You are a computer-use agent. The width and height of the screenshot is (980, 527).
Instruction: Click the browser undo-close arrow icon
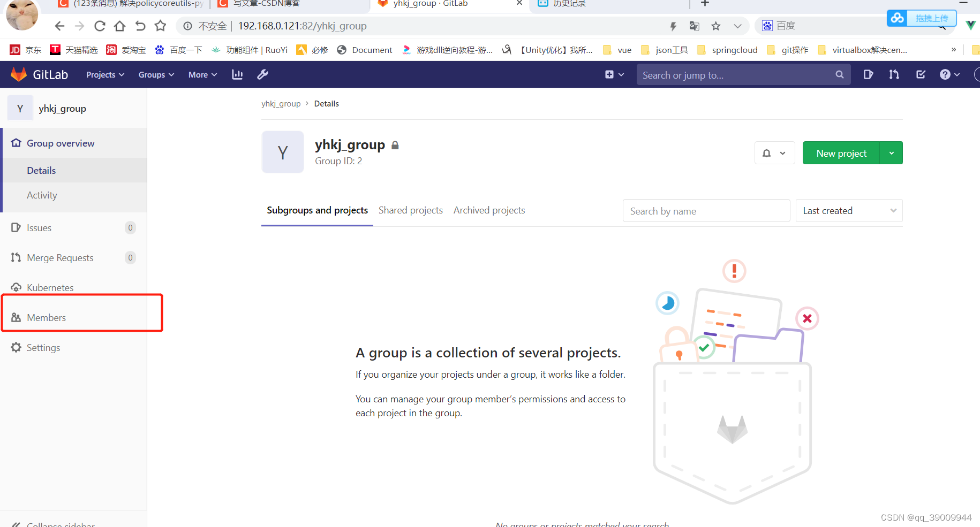(140, 26)
